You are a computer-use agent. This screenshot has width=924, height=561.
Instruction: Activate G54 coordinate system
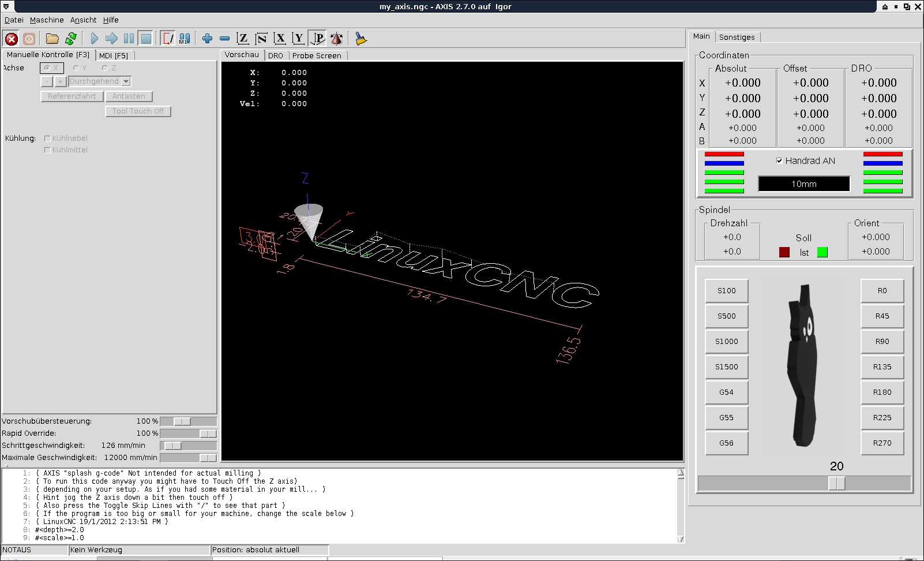click(x=727, y=392)
